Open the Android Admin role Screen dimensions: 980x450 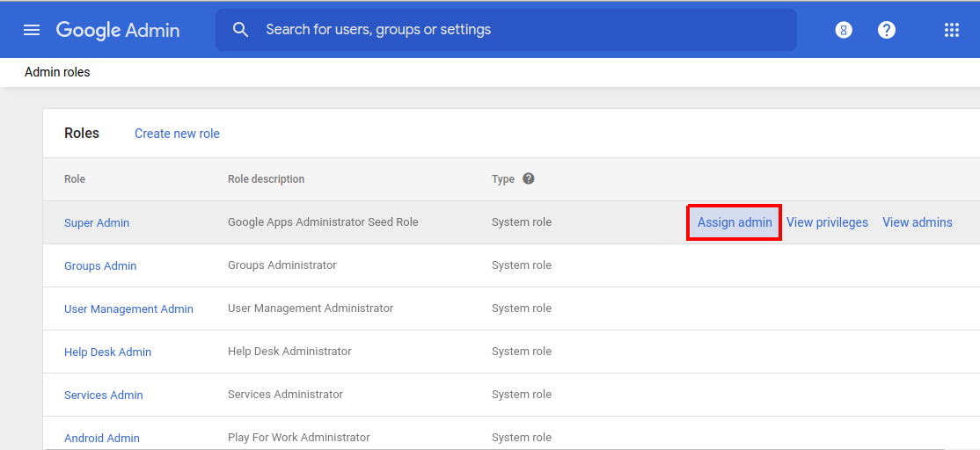[102, 438]
